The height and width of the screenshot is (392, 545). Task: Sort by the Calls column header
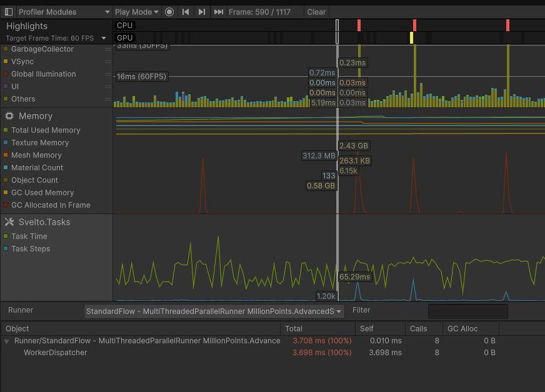[424, 328]
